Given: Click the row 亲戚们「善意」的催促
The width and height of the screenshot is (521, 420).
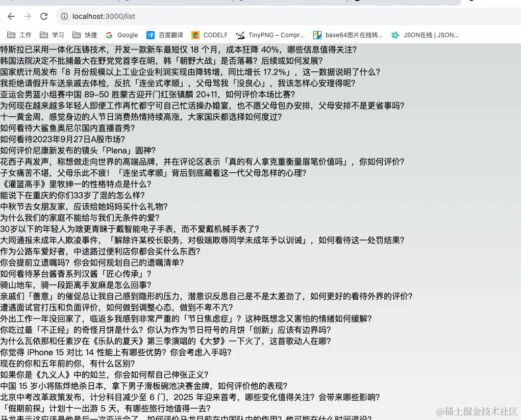Looking at the screenshot, I should point(206,297).
